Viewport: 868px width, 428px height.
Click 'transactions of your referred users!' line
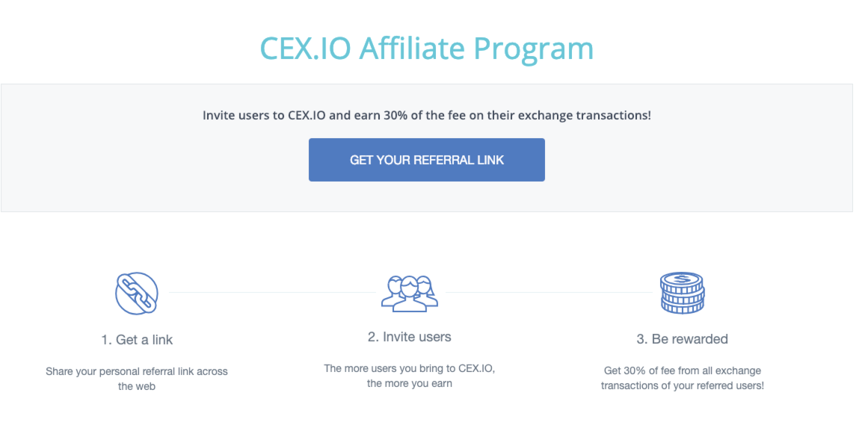682,386
